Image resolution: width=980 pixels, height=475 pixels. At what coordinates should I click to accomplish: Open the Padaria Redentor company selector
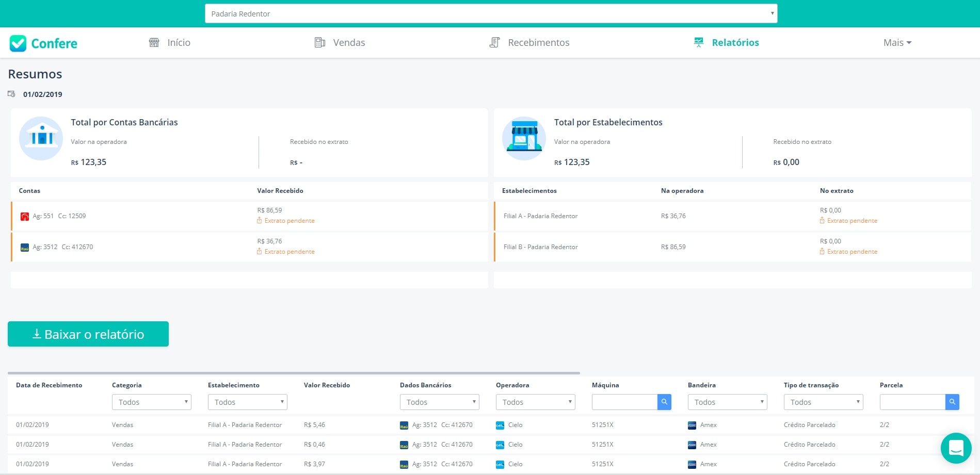[x=490, y=13]
